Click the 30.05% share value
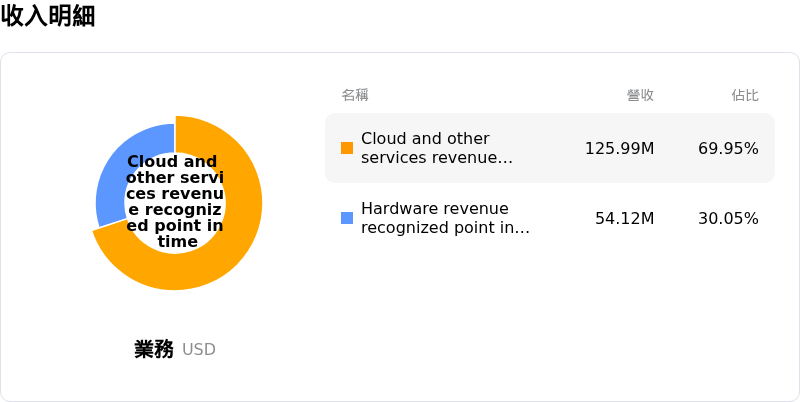Screen dimensions: 800x402 click(x=728, y=218)
